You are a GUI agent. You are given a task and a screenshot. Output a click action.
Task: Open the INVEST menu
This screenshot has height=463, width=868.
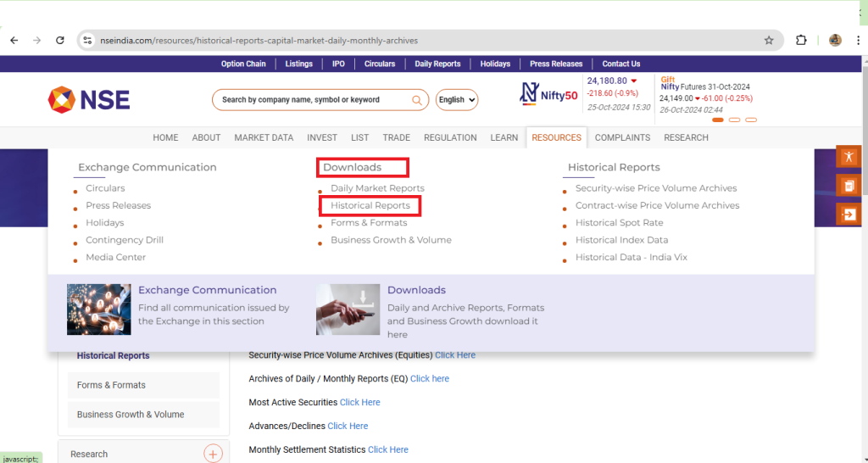point(322,137)
